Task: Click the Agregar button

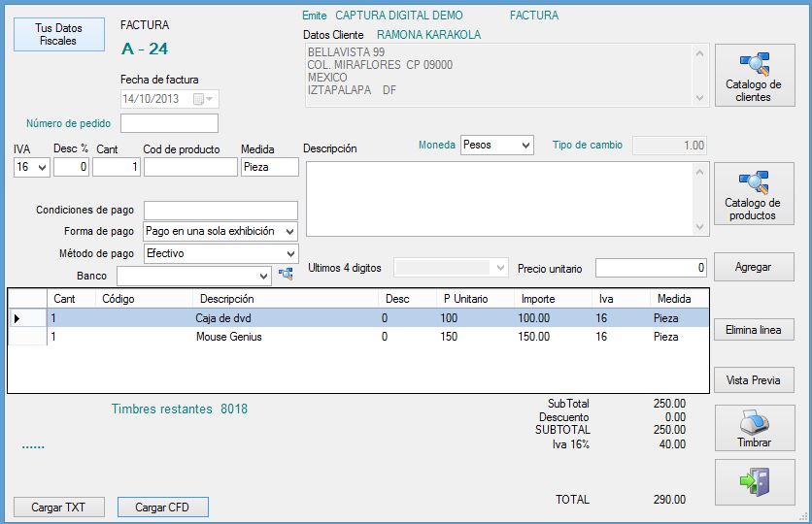Action: click(x=754, y=267)
